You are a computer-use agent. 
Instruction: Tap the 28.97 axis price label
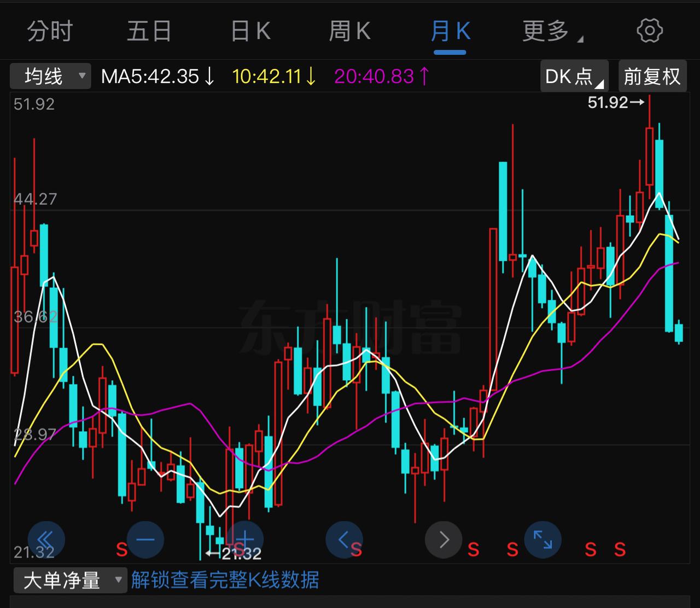pyautogui.click(x=35, y=435)
